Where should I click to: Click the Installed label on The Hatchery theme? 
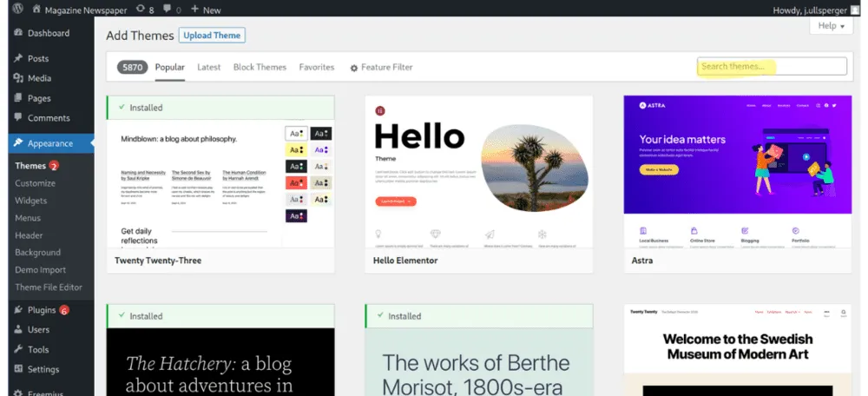(146, 316)
